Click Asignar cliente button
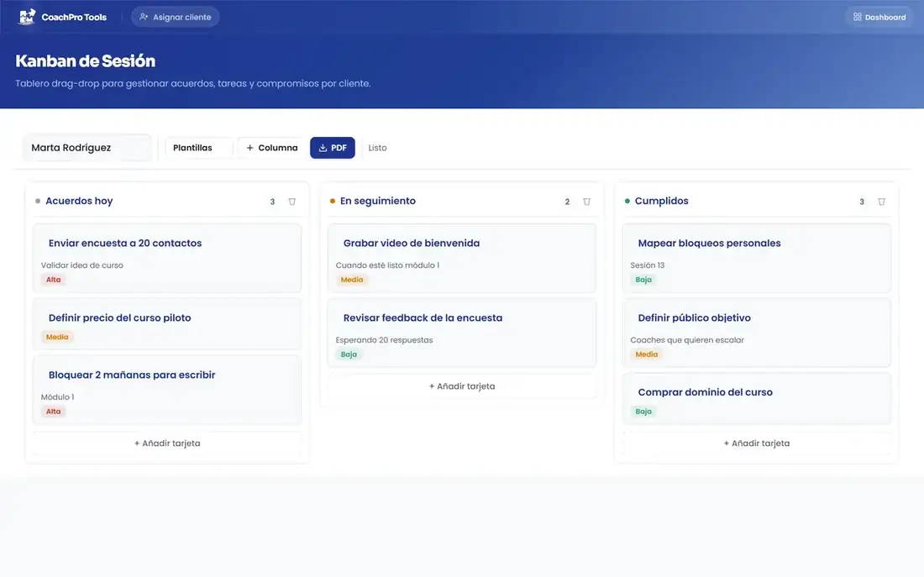Viewport: 924px width, 577px height. point(175,17)
